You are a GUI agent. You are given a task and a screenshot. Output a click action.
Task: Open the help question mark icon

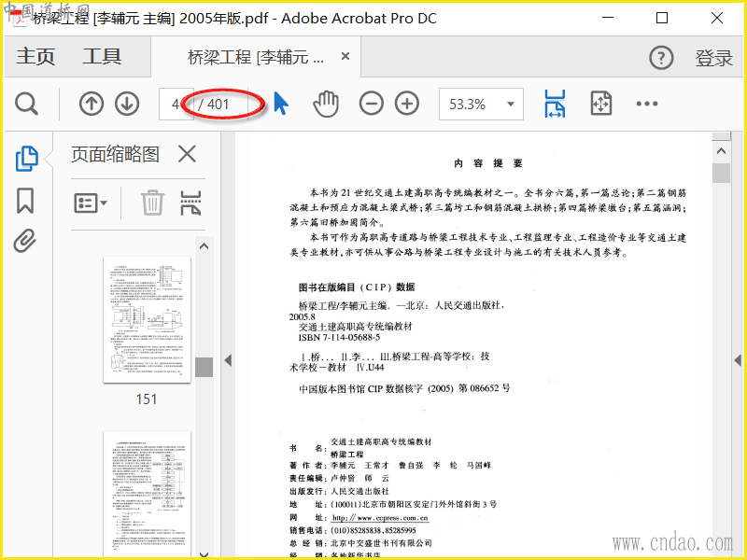point(661,58)
